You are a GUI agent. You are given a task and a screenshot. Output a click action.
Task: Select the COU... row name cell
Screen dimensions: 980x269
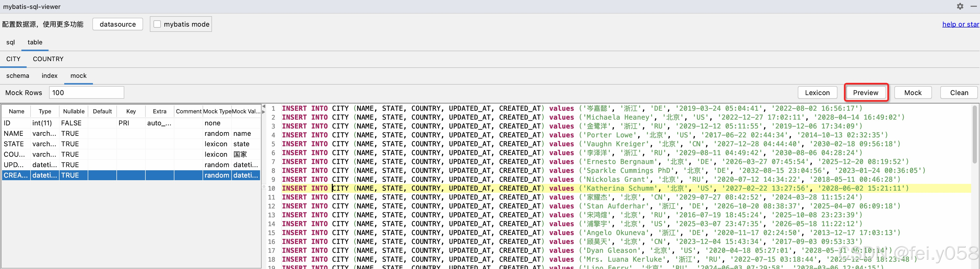16,154
